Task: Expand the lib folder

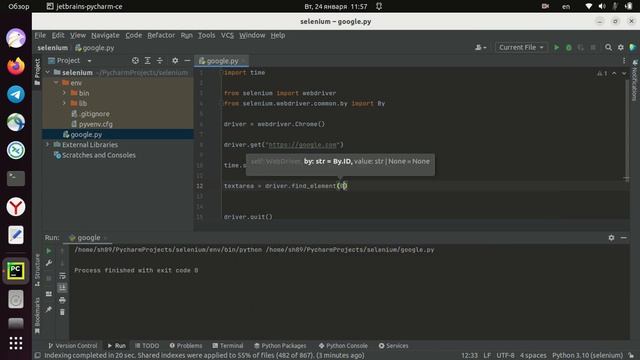Action: (64, 103)
